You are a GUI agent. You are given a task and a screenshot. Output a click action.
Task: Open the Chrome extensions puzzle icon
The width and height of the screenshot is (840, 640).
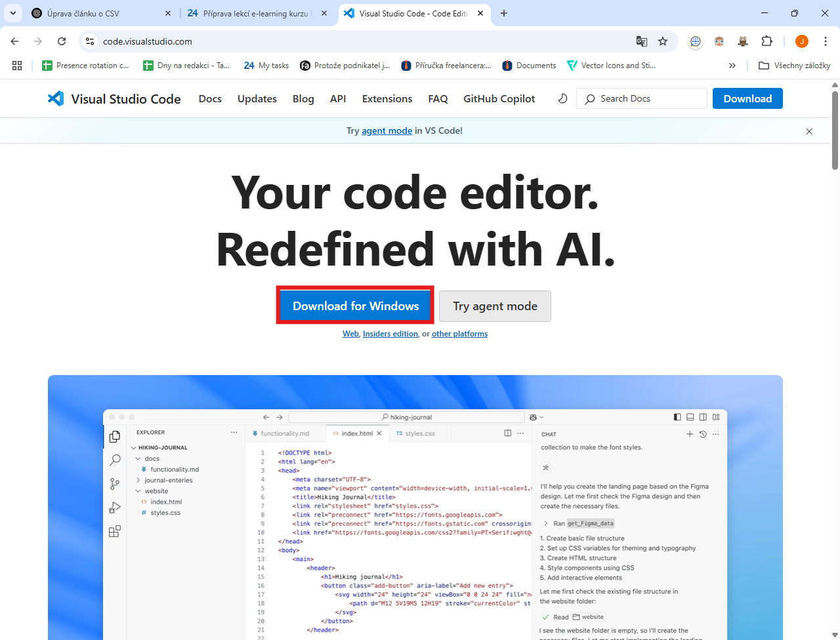(x=766, y=41)
